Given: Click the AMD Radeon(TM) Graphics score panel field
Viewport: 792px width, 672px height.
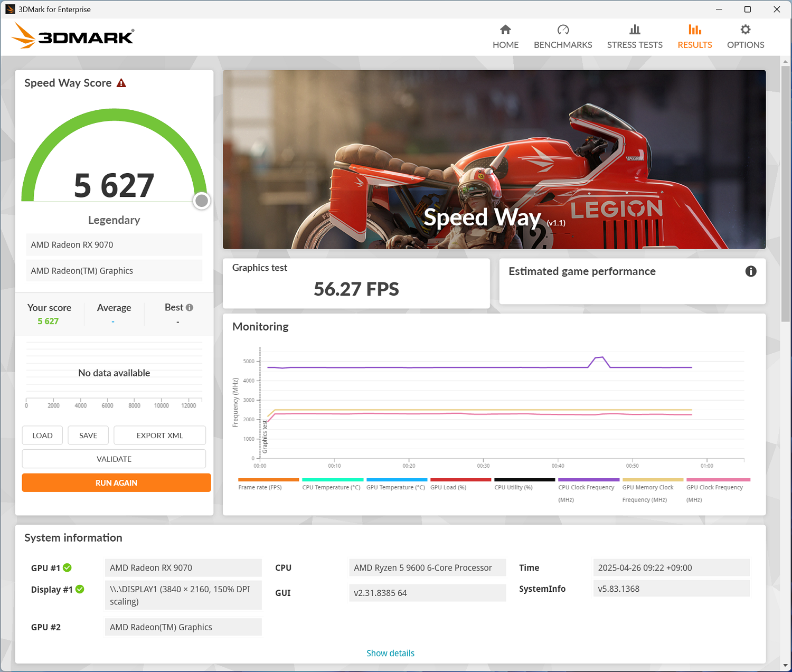Looking at the screenshot, I should coord(114,271).
